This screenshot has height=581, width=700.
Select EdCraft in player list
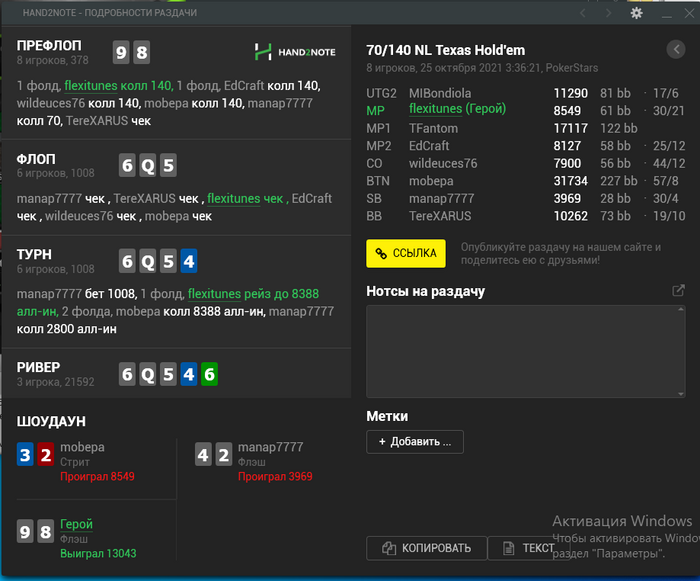tap(429, 146)
